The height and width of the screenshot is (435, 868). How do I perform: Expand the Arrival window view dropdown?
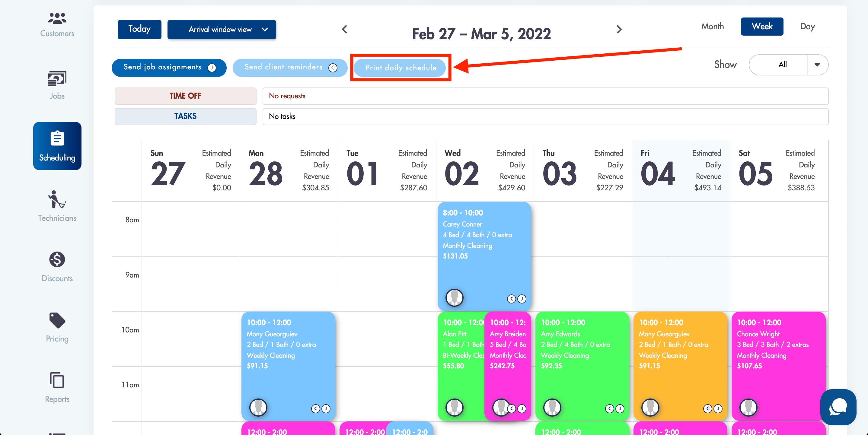click(x=222, y=29)
